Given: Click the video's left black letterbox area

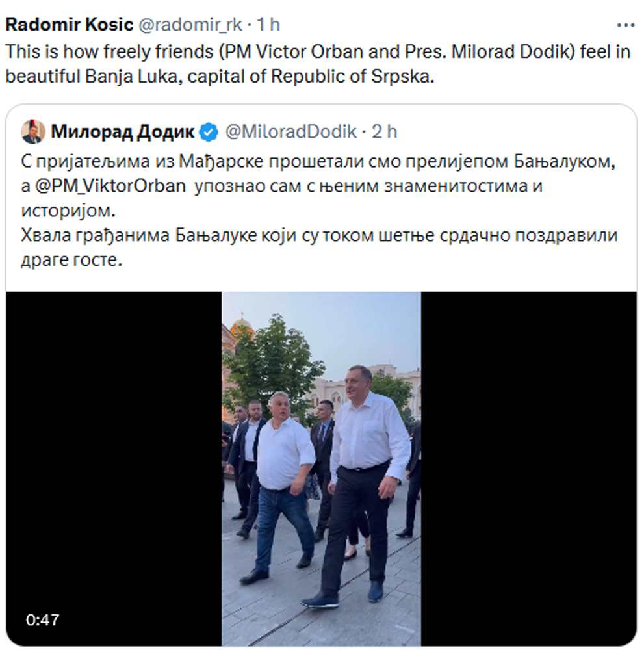Looking at the screenshot, I should pos(114,469).
